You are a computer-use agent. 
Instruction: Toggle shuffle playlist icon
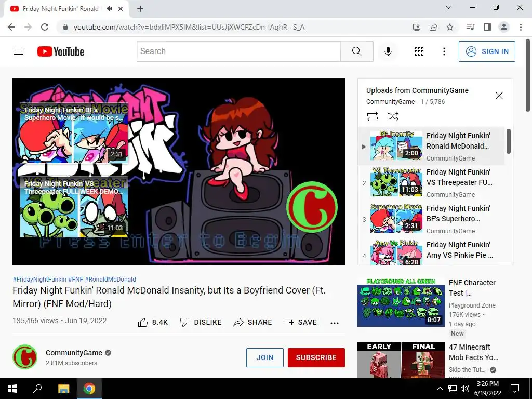pos(393,116)
